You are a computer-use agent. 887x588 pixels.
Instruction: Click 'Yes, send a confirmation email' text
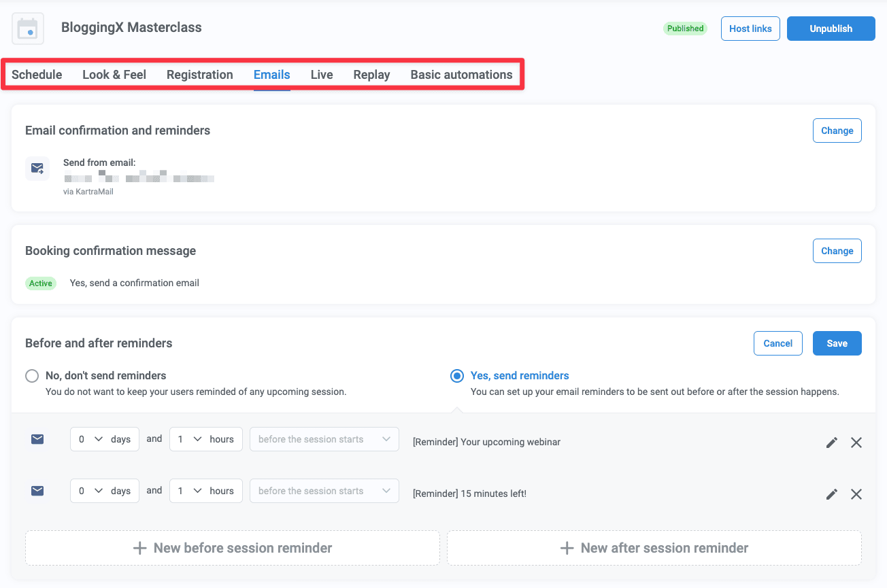coord(135,283)
